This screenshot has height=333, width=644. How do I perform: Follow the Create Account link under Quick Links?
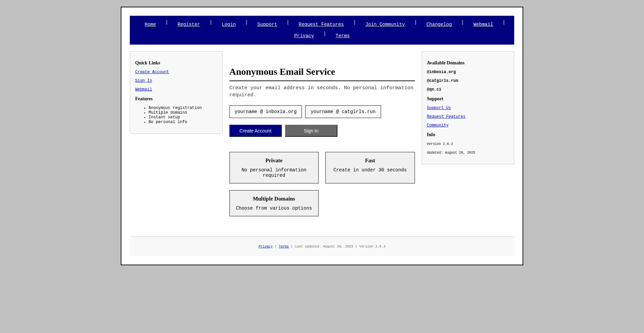(x=152, y=72)
